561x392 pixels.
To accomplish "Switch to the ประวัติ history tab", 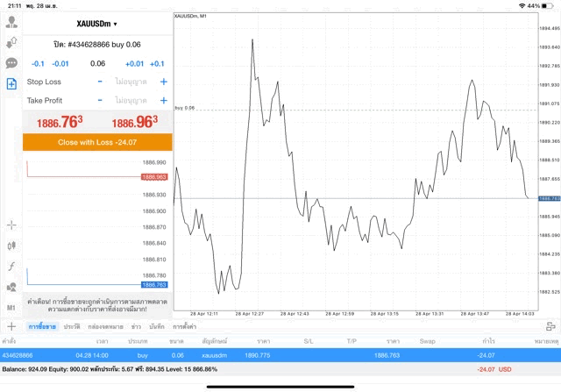I will click(x=71, y=326).
